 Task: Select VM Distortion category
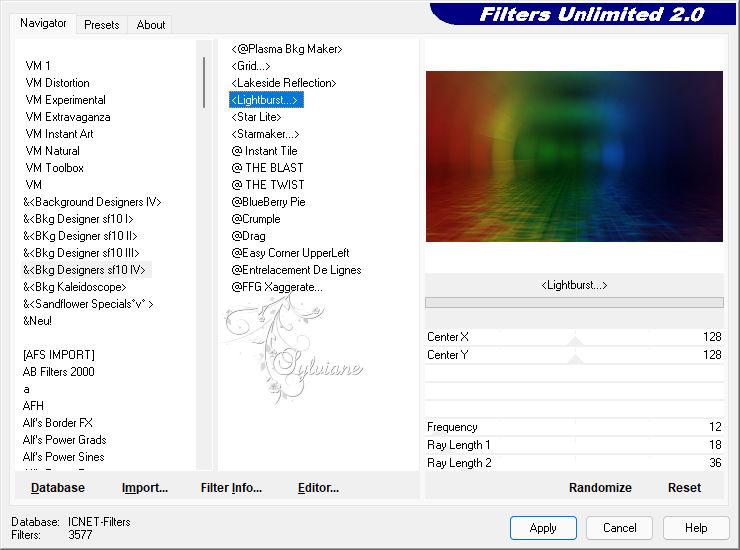(57, 83)
